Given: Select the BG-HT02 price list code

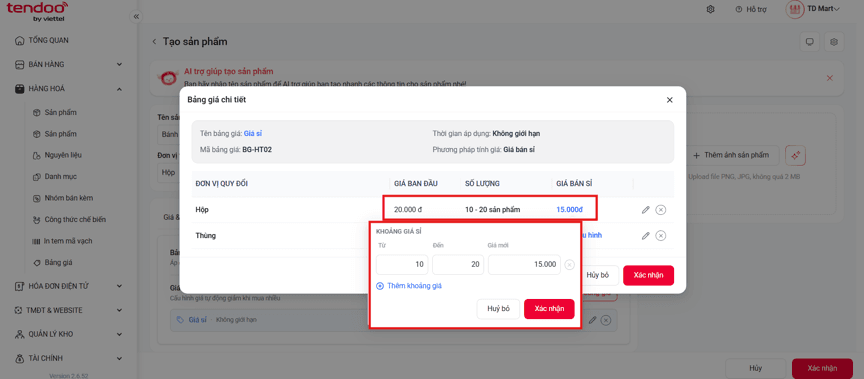Looking at the screenshot, I should coord(257,149).
